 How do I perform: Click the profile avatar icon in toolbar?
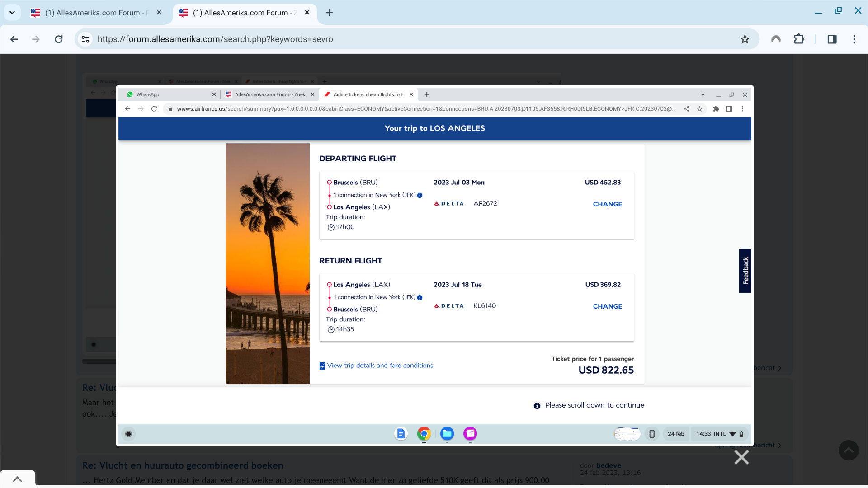776,39
